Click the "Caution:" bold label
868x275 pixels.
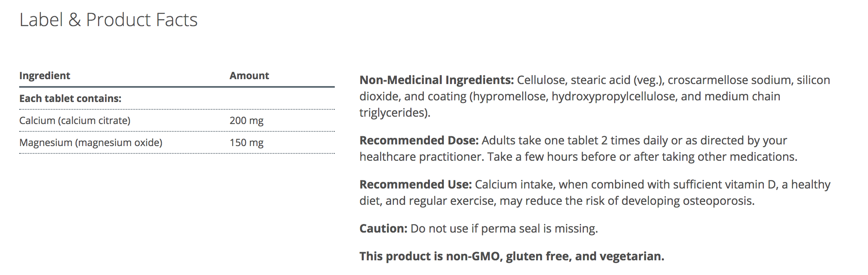point(383,228)
